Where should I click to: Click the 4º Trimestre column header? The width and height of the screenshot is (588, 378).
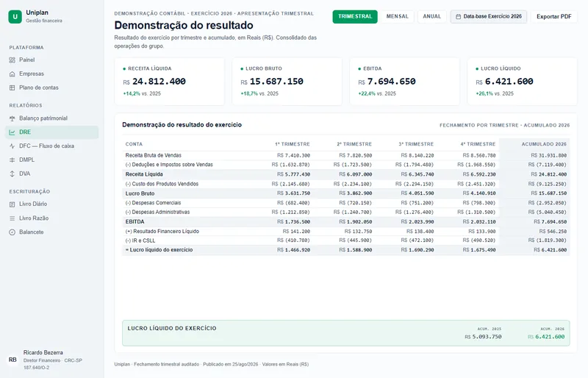(x=478, y=144)
